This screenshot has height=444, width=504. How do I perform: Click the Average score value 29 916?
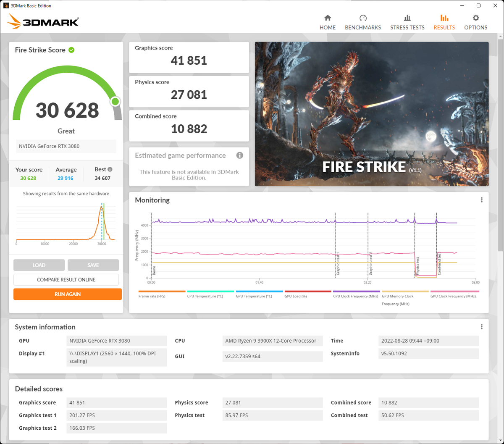66,178
